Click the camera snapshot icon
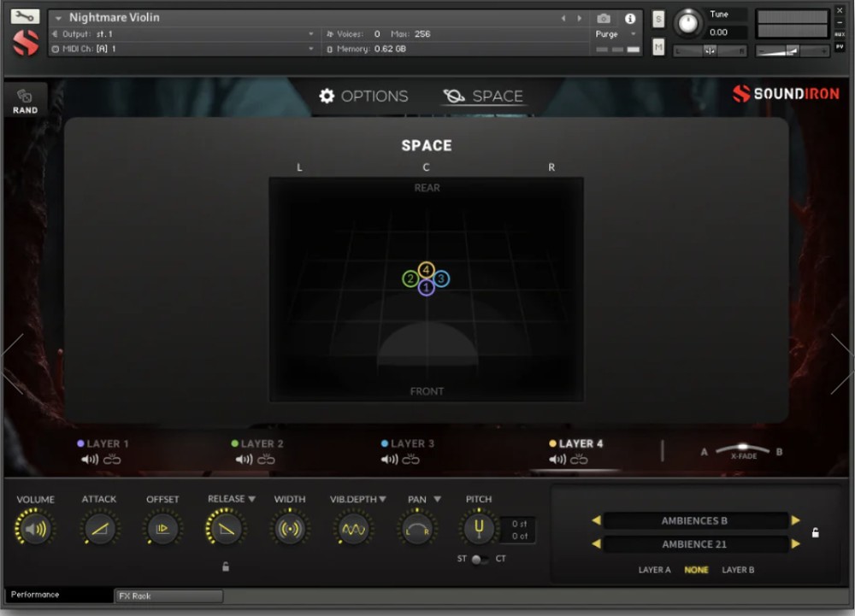The height and width of the screenshot is (616, 855). pos(604,18)
